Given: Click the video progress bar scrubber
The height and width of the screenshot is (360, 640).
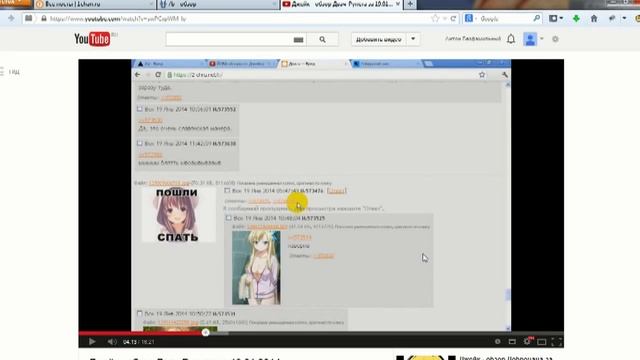Looking at the screenshot, I should [205, 333].
